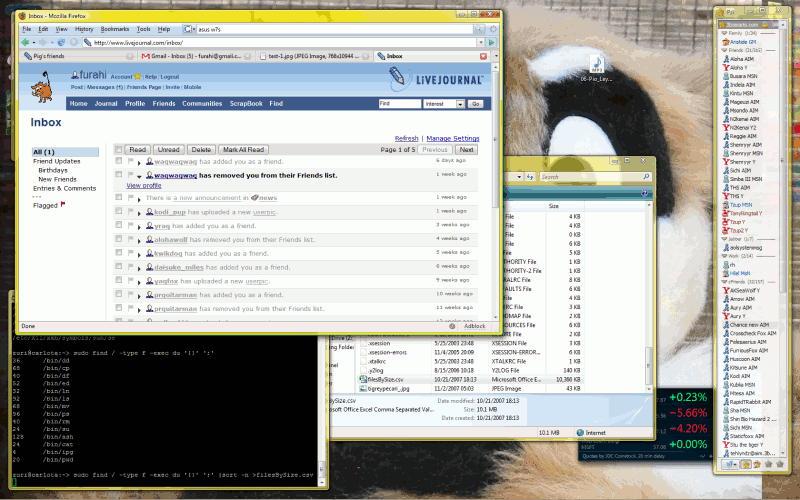
Task: Click the Firefox reload page icon
Action: pos(60,42)
